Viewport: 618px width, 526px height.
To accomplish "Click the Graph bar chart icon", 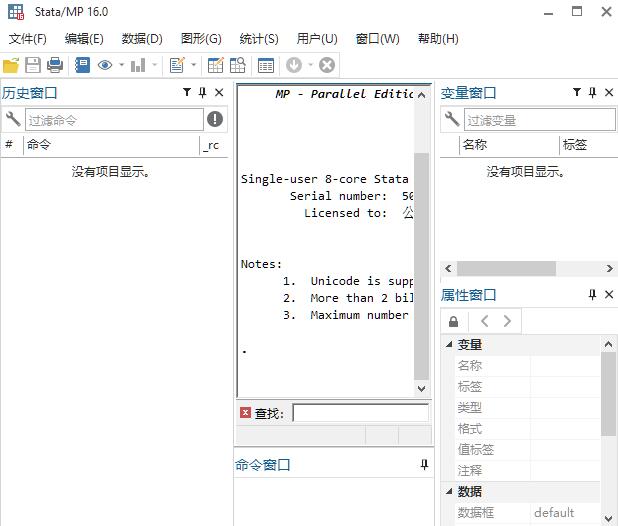I will (x=138, y=65).
